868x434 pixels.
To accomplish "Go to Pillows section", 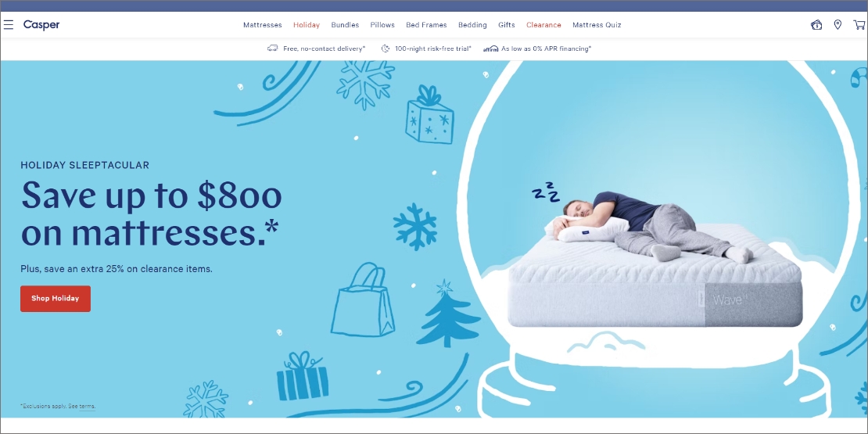I will tap(382, 25).
